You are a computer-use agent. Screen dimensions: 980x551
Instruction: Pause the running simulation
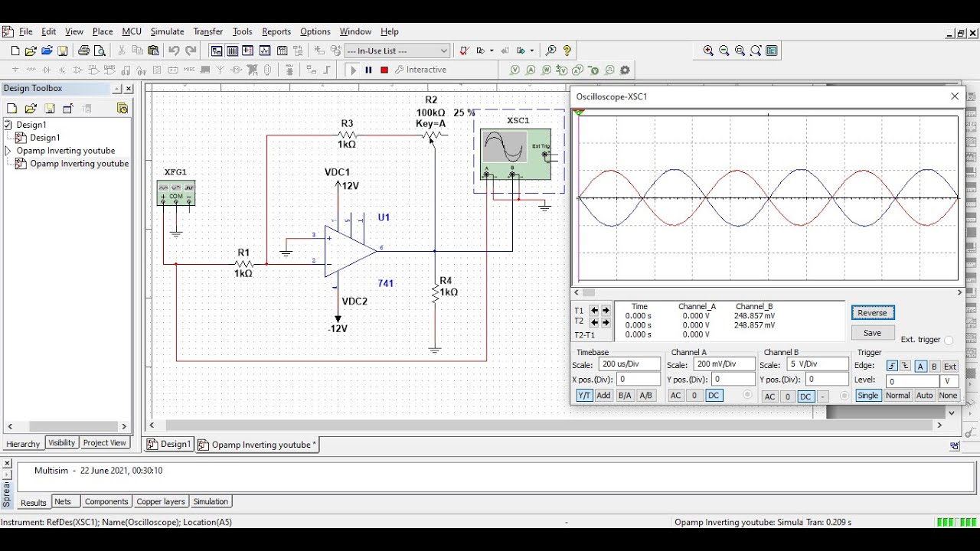(x=368, y=70)
